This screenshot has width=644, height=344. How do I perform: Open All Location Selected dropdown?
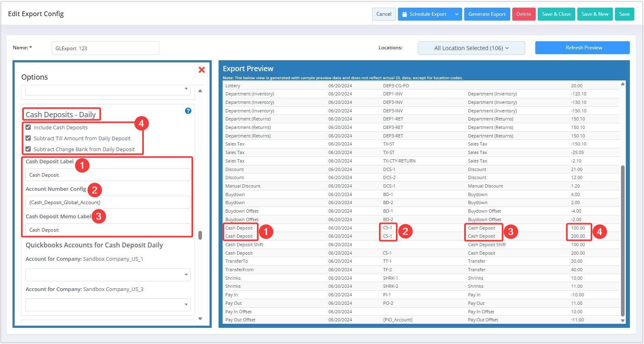(x=471, y=48)
